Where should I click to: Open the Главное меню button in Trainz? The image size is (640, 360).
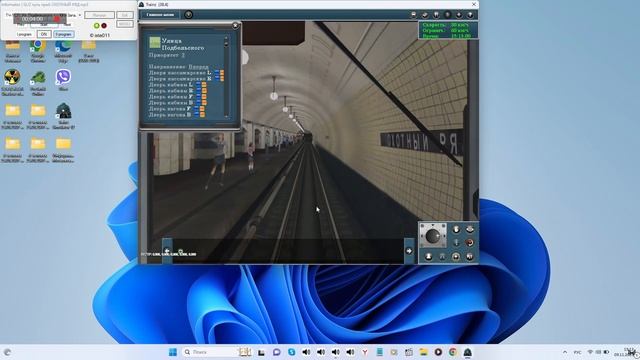(x=160, y=15)
